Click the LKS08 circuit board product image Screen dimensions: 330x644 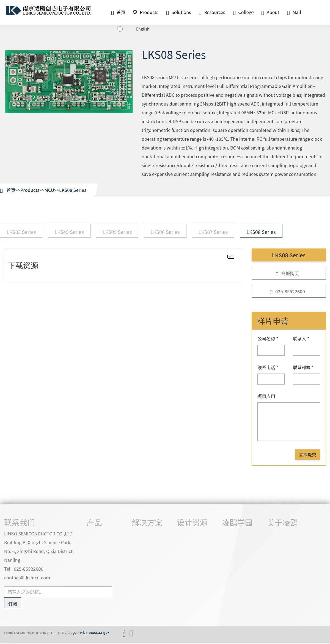click(69, 82)
